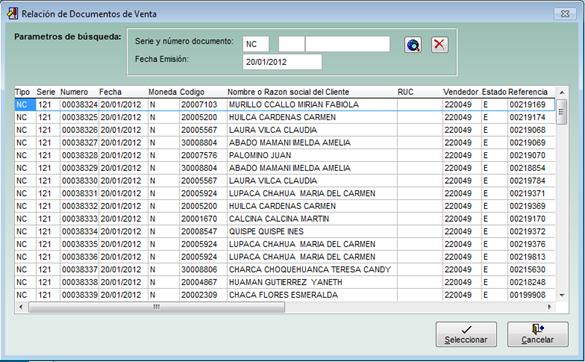Click code 20002309
Screen dimensions: 585x362
point(199,295)
